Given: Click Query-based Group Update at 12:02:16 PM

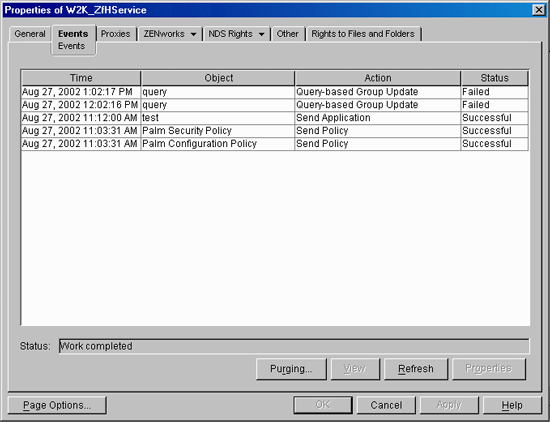Looking at the screenshot, I should (x=377, y=105).
